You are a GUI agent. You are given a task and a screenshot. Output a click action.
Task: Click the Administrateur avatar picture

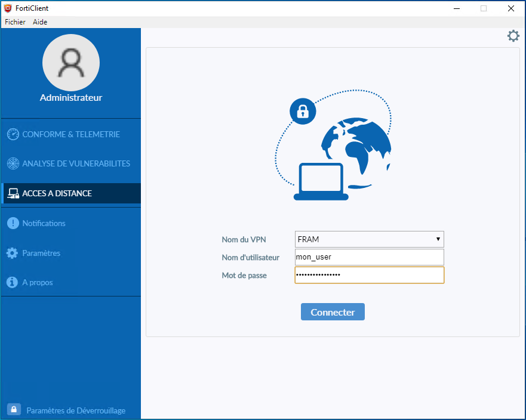(71, 63)
